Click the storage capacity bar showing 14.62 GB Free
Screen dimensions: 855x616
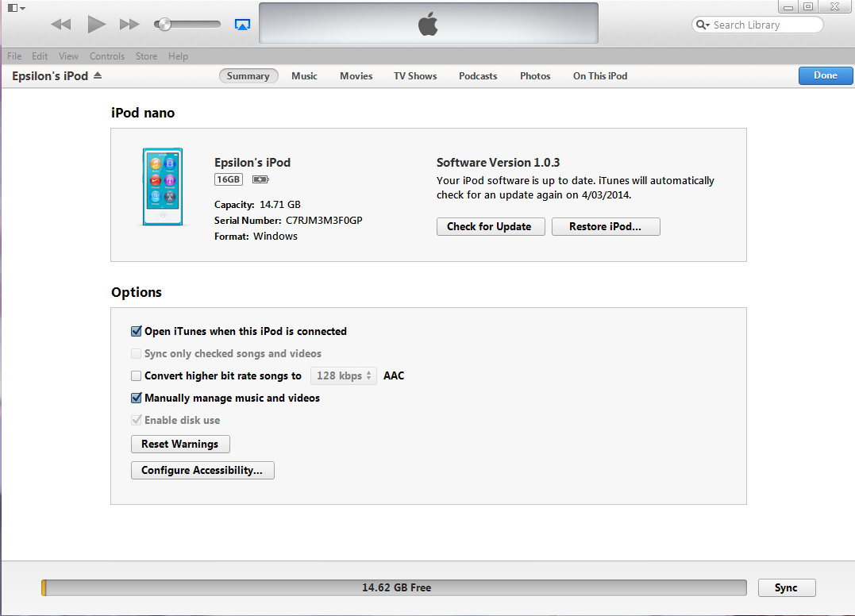pos(395,587)
